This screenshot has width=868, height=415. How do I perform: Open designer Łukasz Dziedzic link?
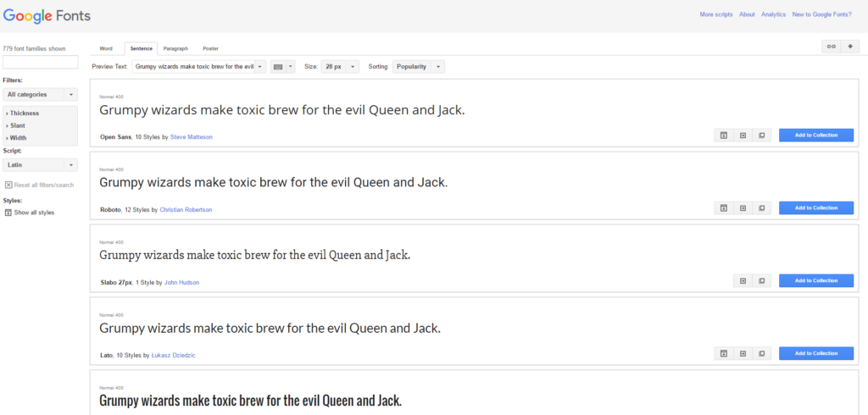[x=173, y=355]
